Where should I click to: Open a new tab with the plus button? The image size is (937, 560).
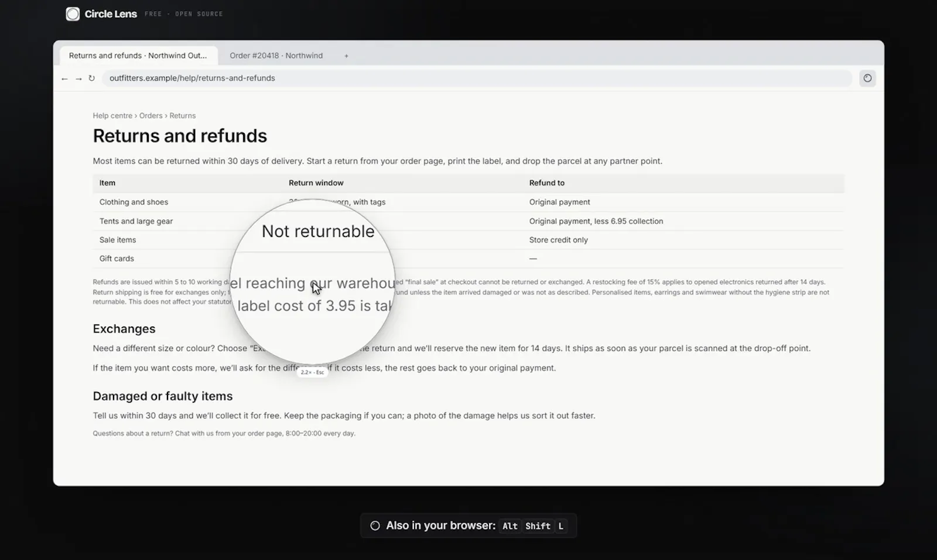pos(346,56)
